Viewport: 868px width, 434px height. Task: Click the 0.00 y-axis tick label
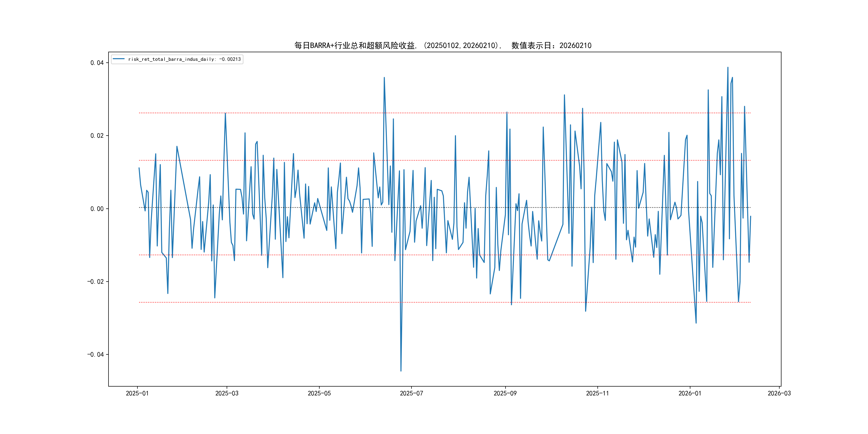[x=97, y=209]
